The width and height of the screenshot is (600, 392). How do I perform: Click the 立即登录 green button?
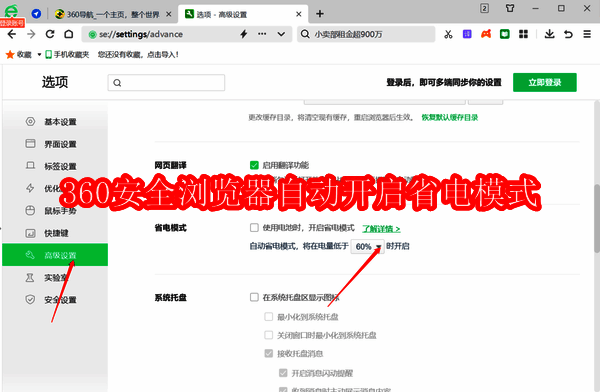(545, 82)
